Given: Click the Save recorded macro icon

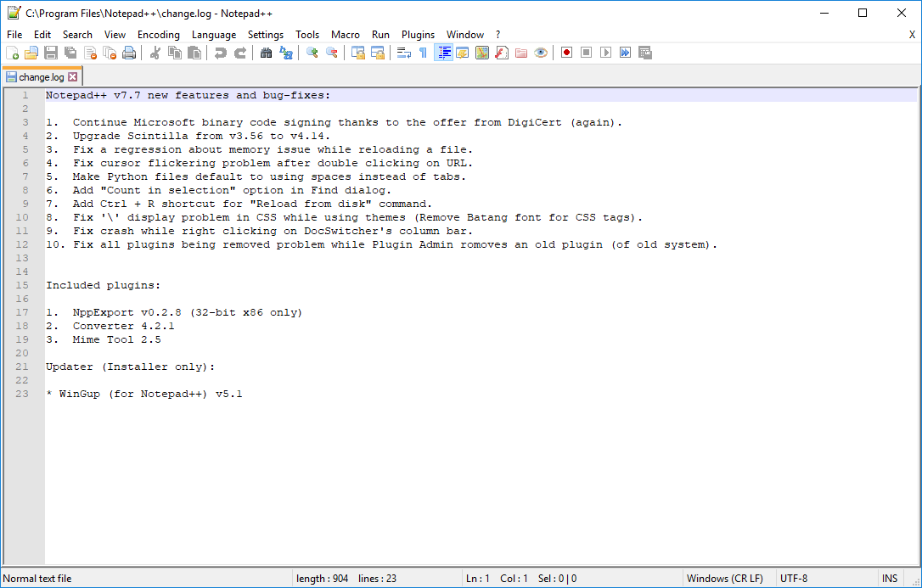Looking at the screenshot, I should [x=645, y=53].
